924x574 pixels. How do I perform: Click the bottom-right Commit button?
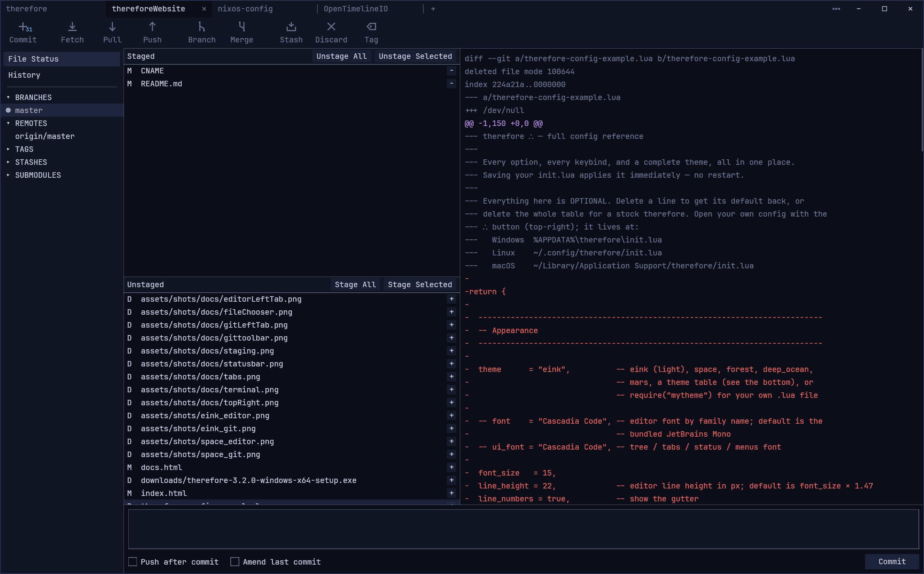tap(892, 561)
